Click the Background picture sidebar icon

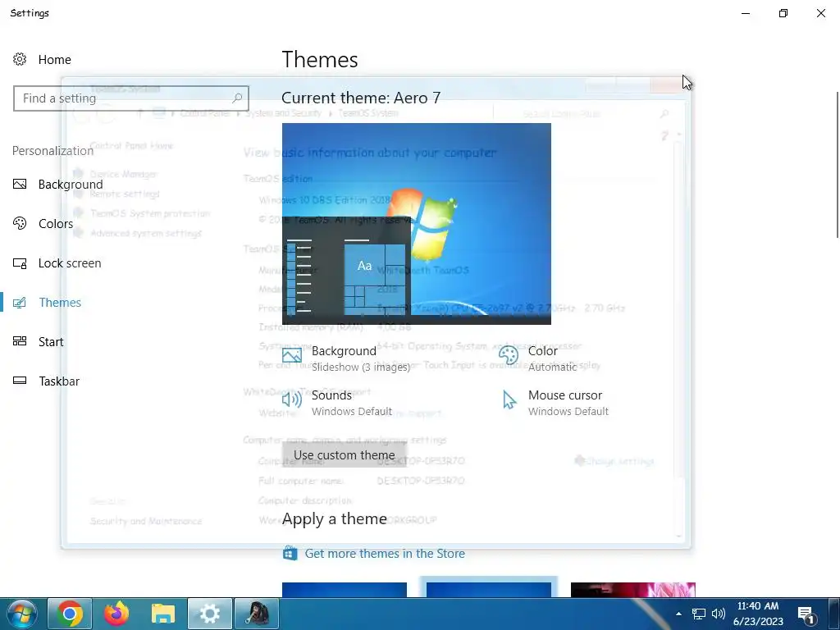coord(20,185)
